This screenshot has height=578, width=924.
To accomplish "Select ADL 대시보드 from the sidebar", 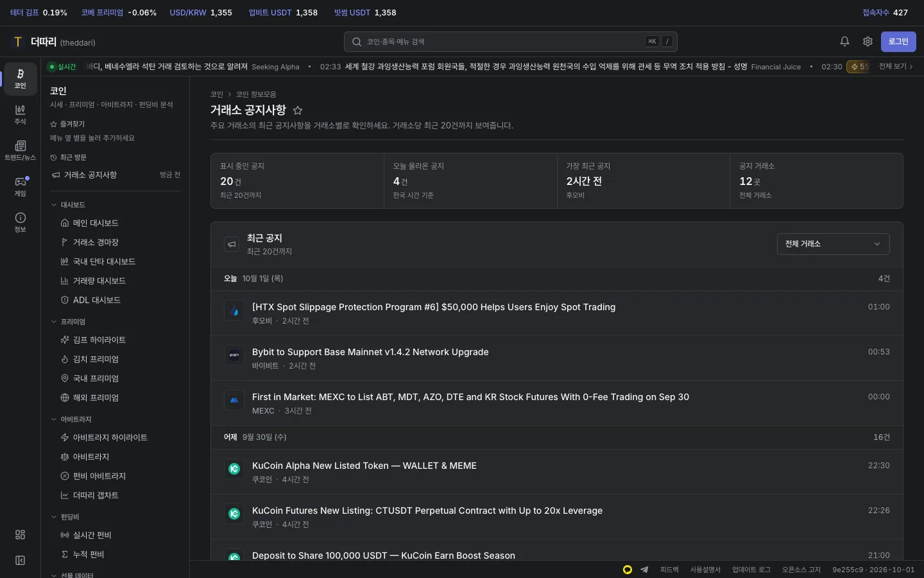I will (x=117, y=300).
